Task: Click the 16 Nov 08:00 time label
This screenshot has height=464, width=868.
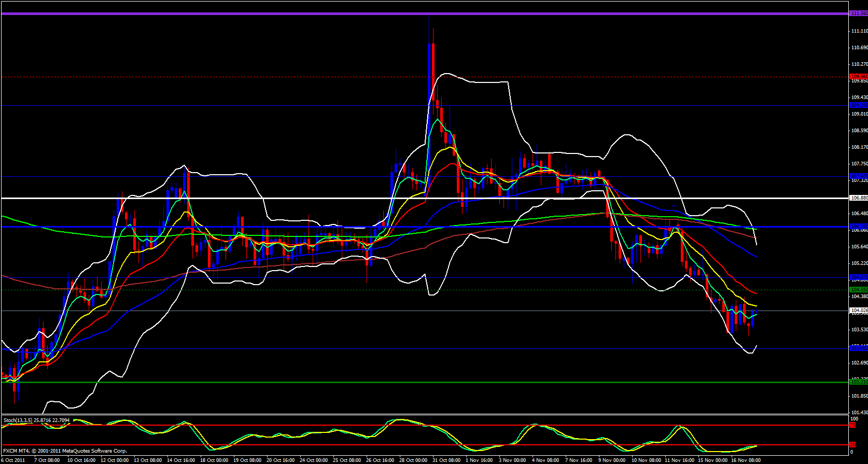Action: [746, 460]
